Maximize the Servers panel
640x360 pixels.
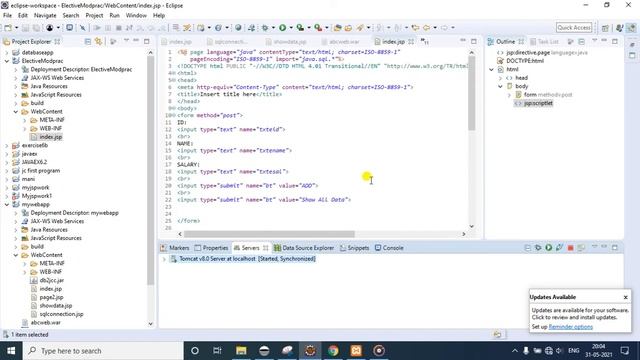[615, 247]
